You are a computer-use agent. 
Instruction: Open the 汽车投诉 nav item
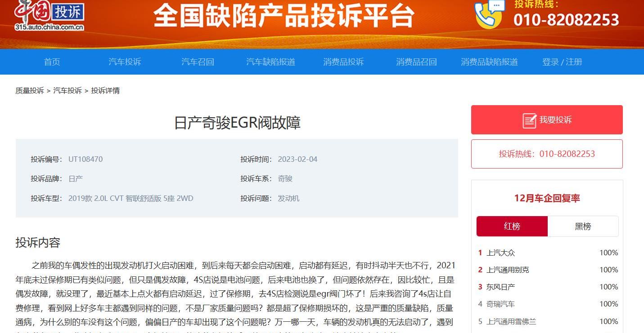(x=125, y=62)
